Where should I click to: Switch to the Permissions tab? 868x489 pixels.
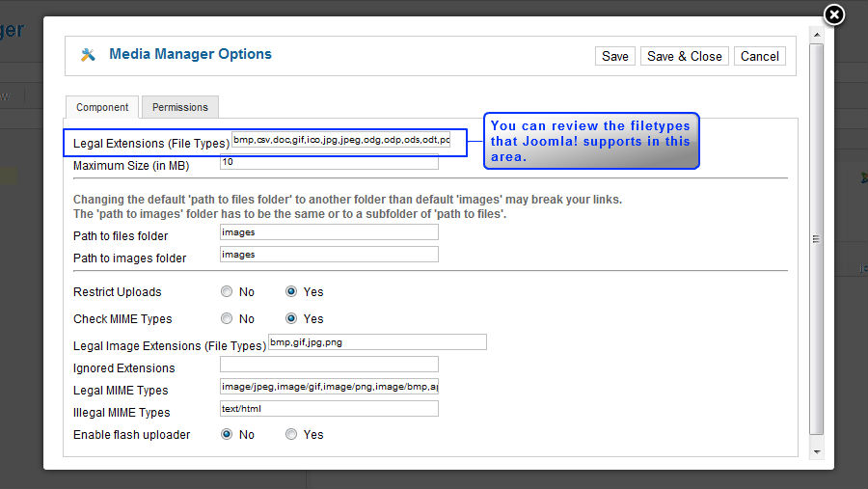[179, 107]
